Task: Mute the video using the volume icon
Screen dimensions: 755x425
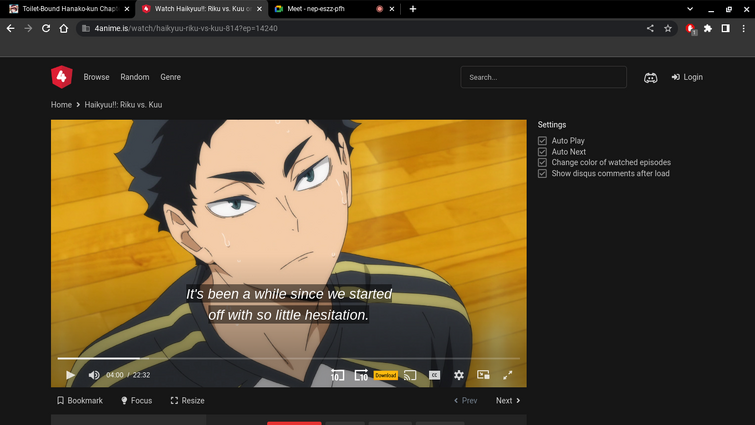Action: coord(94,375)
